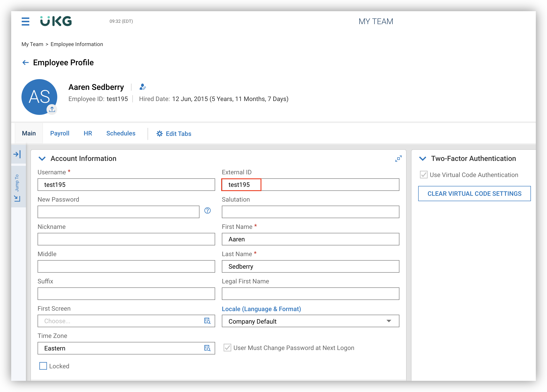Screen dimensions: 547x392
Task: Toggle User Must Change Password at Next Logon
Action: point(227,348)
